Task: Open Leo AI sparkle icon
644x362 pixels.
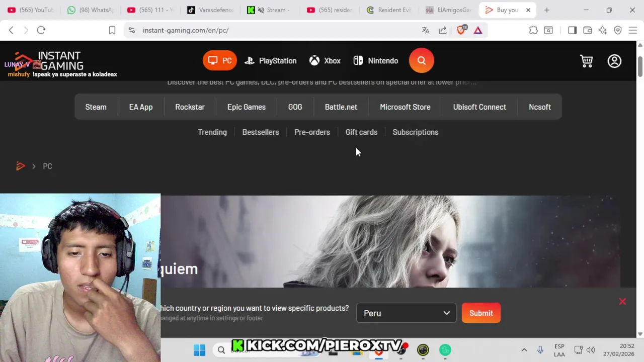Action: [x=603, y=30]
